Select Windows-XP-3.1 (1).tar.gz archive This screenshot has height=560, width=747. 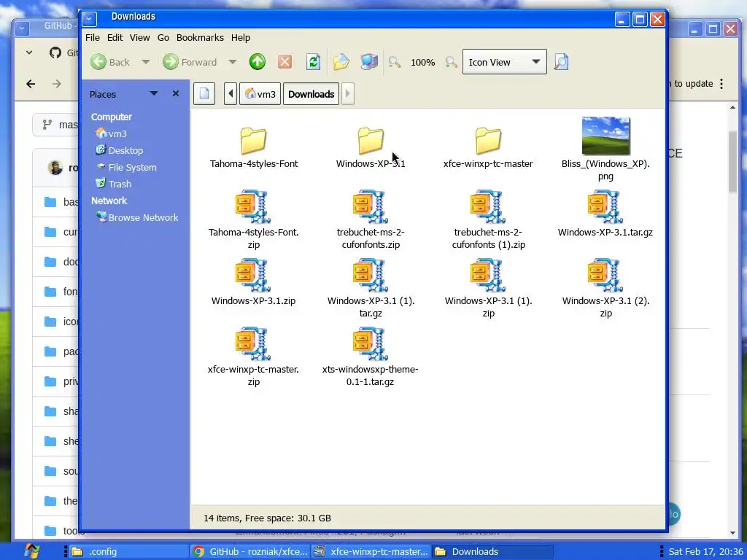371,289
